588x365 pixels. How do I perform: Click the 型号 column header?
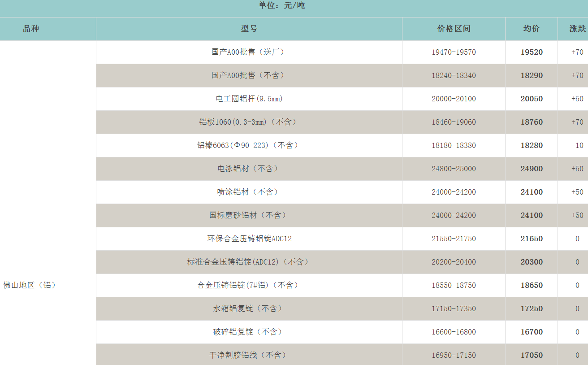tap(249, 29)
